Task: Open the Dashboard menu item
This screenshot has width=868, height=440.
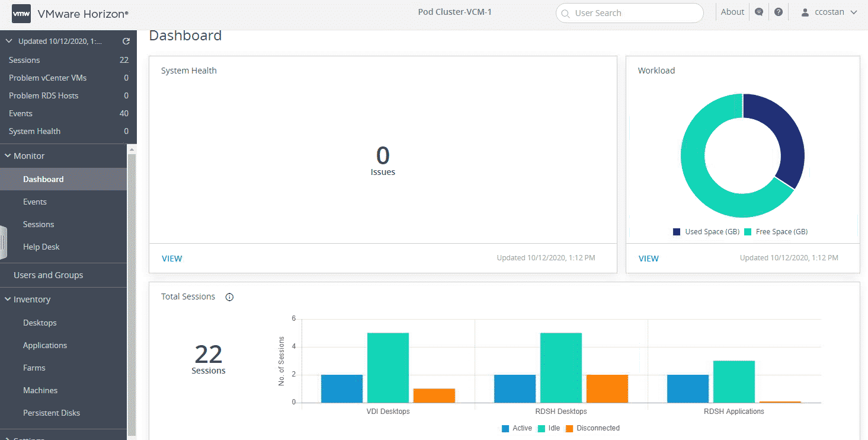Action: (x=63, y=179)
